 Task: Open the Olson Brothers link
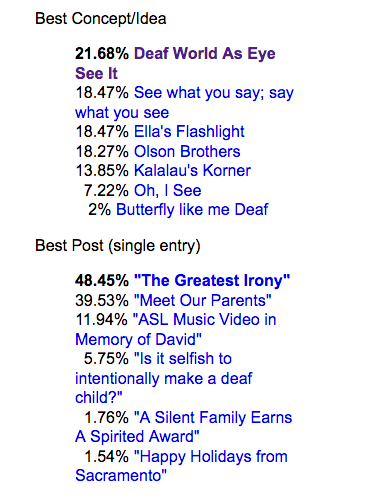[187, 151]
